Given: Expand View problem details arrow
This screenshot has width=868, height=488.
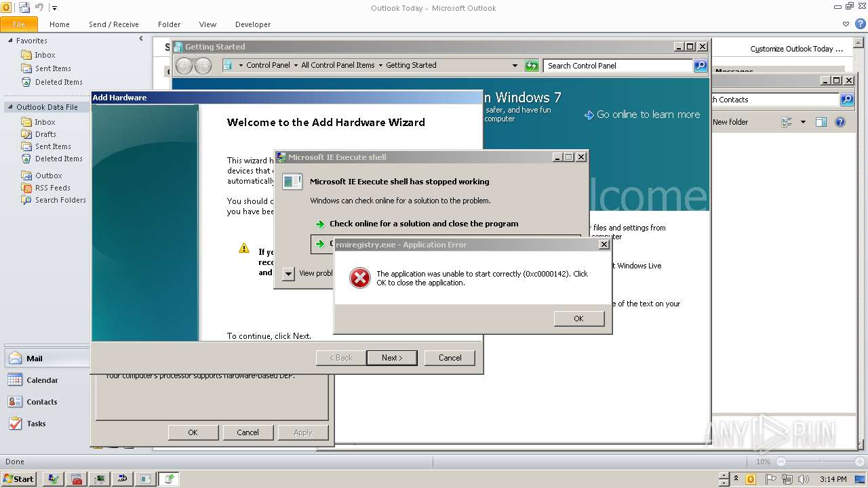Looking at the screenshot, I should tap(288, 274).
